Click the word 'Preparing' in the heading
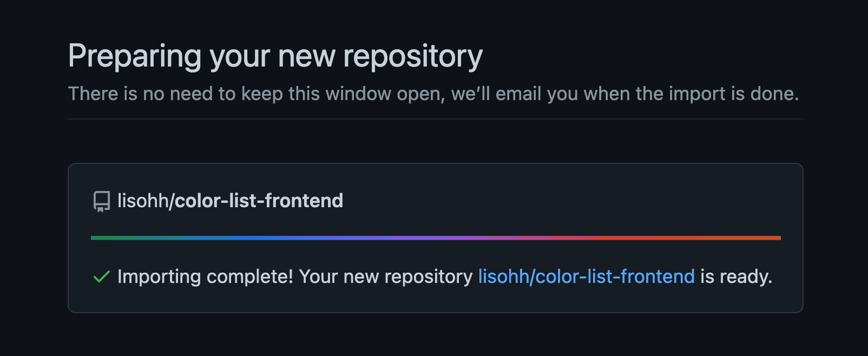Image resolution: width=868 pixels, height=356 pixels. pyautogui.click(x=136, y=56)
